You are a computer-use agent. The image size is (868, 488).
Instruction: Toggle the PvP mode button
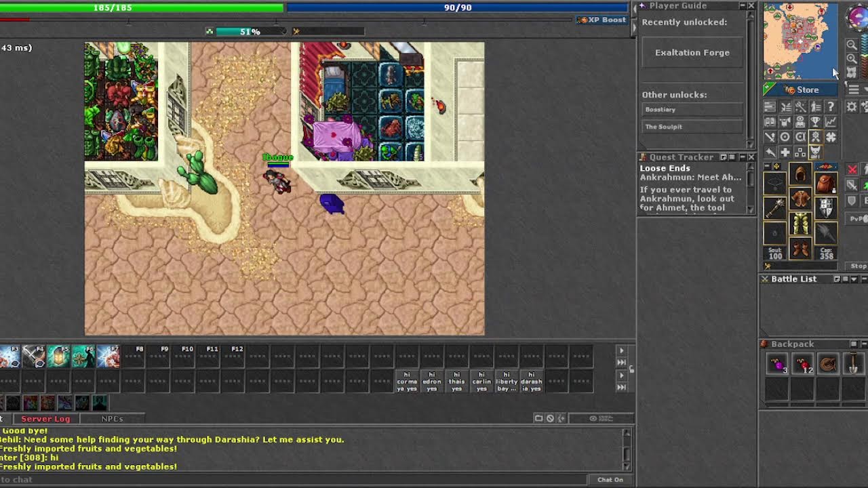point(859,219)
